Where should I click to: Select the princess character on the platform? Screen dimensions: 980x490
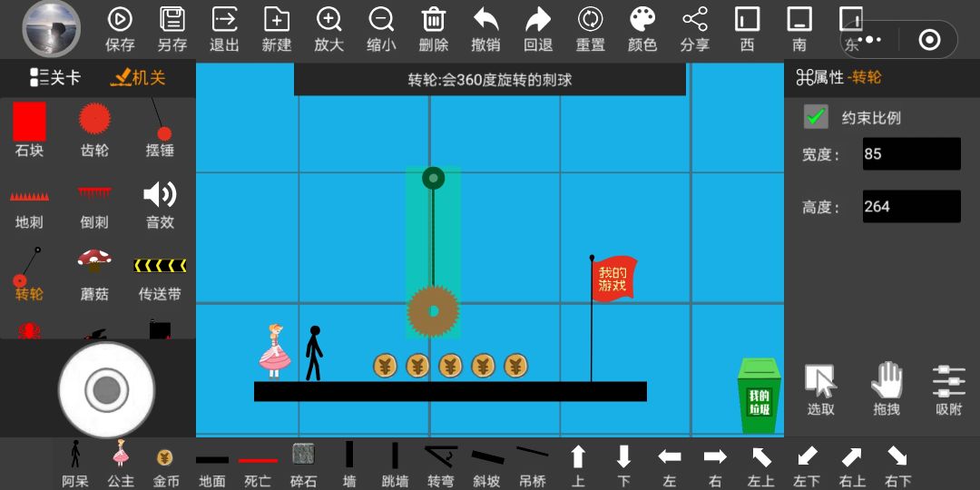point(274,351)
